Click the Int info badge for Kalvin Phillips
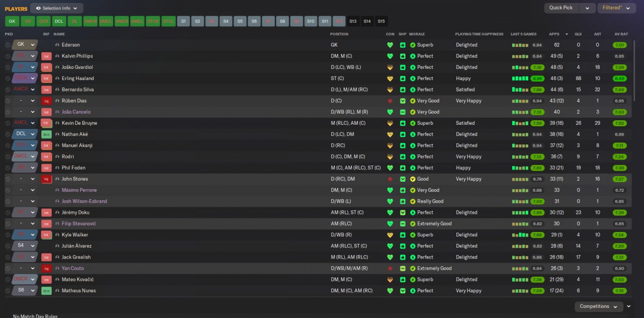This screenshot has width=644, height=318. (x=46, y=56)
